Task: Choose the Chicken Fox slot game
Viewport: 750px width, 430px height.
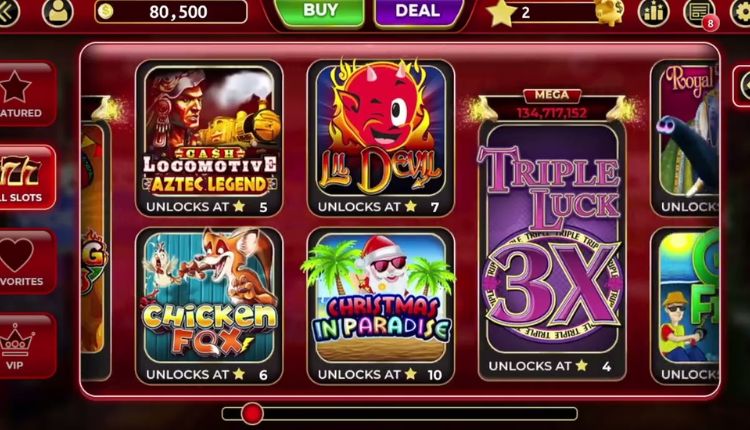Action: coord(209,306)
